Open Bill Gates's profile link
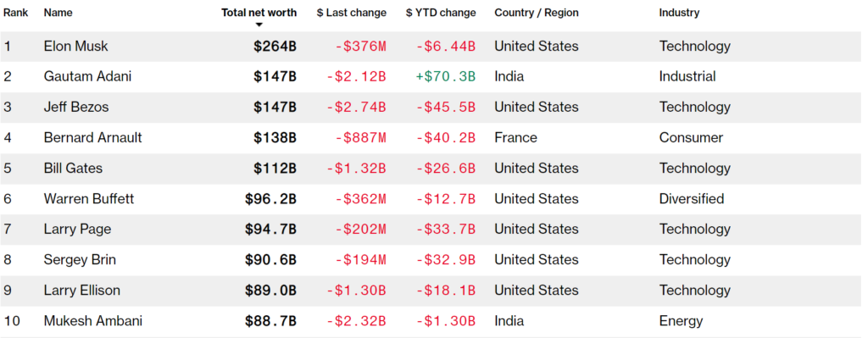This screenshot has width=868, height=338. [73, 169]
